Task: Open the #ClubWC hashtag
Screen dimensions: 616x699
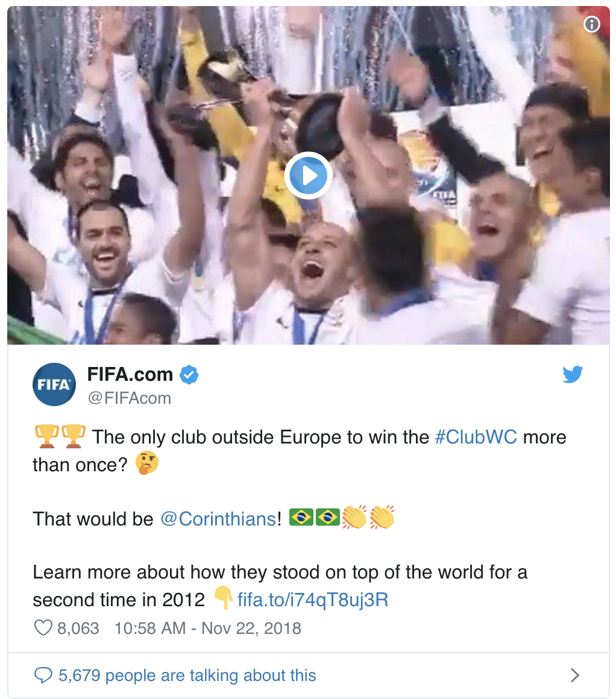Action: 476,437
